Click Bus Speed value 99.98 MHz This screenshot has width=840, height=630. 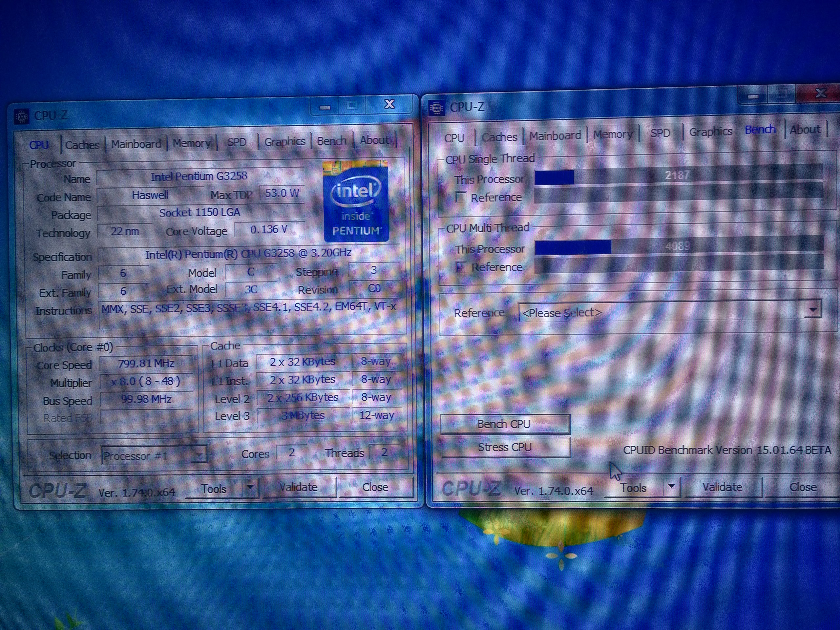(146, 399)
